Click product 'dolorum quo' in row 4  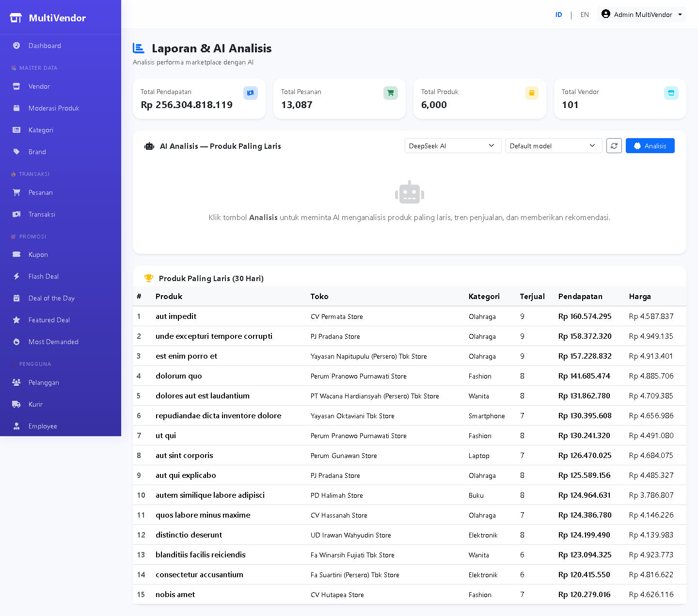[x=179, y=376]
